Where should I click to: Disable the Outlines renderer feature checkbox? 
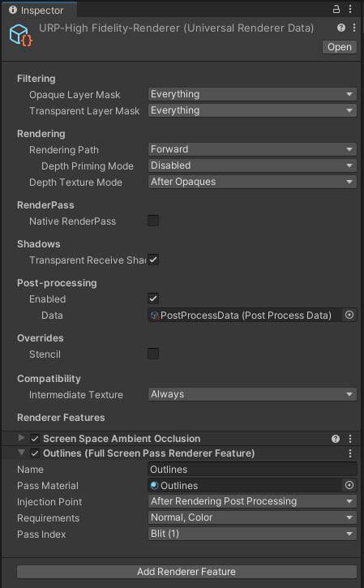[x=35, y=453]
